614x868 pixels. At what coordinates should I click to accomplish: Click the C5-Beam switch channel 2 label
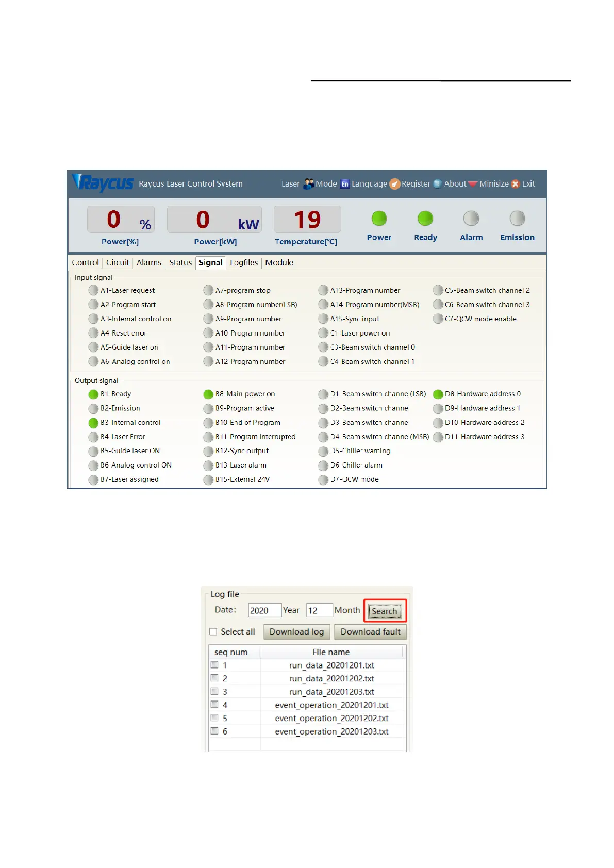(x=487, y=290)
